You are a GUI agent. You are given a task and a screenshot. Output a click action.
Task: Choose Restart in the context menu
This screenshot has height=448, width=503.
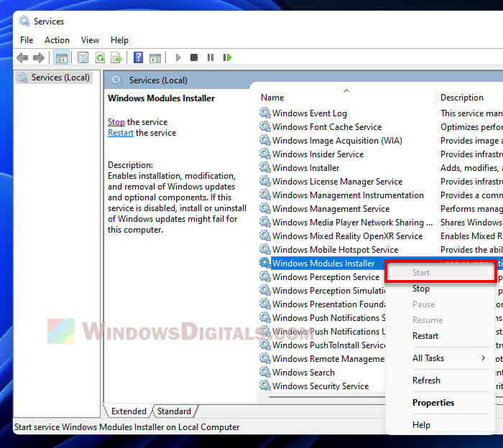point(440,336)
